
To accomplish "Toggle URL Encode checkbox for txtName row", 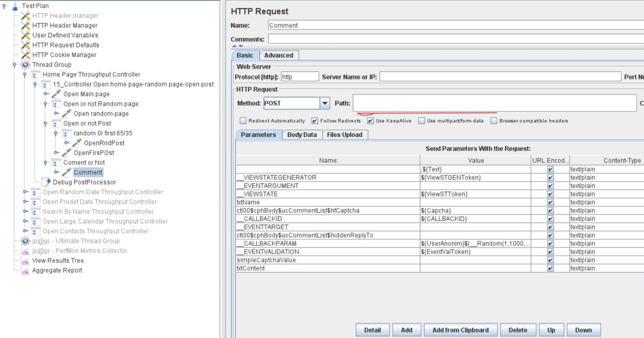I will (x=550, y=202).
